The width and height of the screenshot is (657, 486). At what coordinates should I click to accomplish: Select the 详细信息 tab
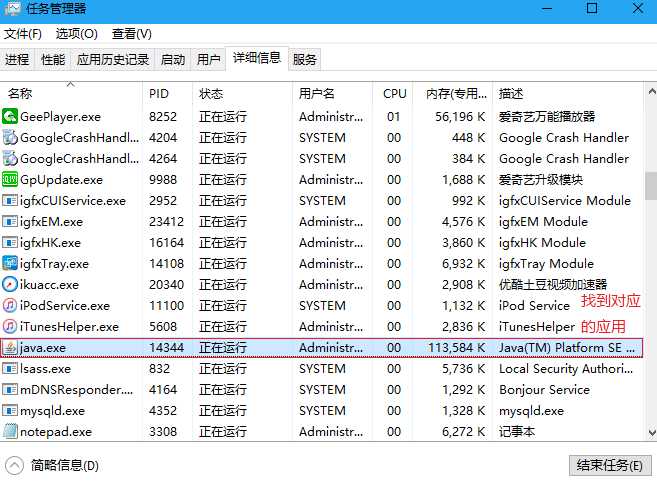tap(257, 58)
